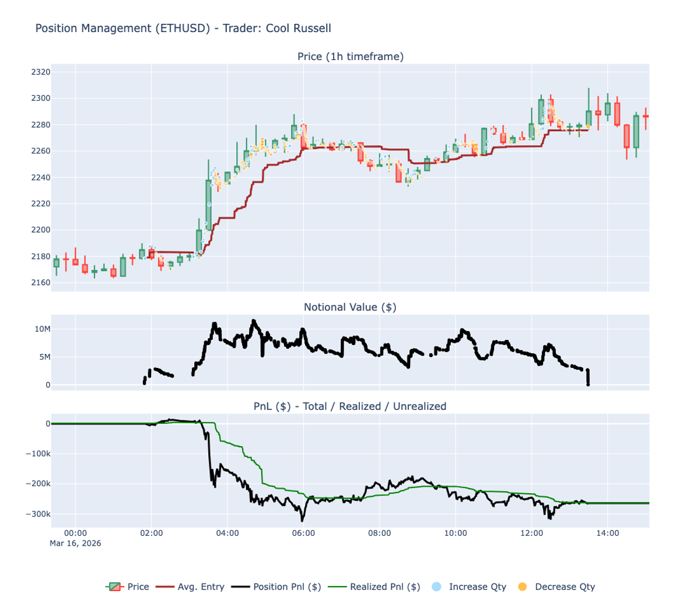Click the Mar 16, 2026 date label
The width and height of the screenshot is (700, 604).
(75, 543)
